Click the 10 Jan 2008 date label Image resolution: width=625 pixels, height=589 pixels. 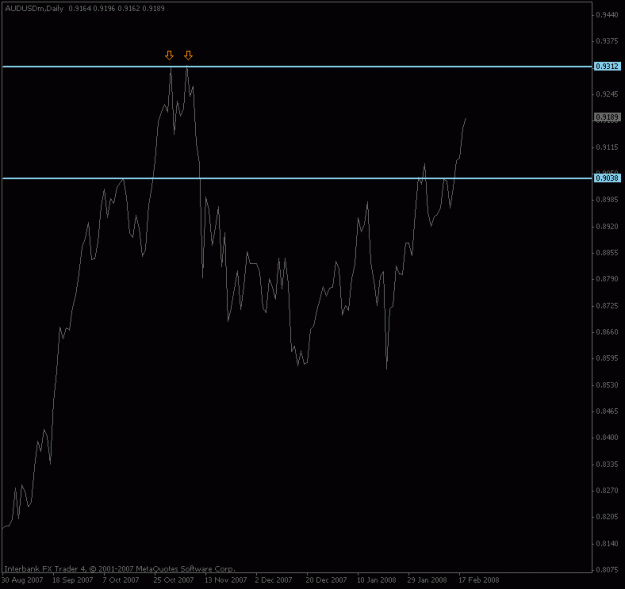(x=377, y=580)
